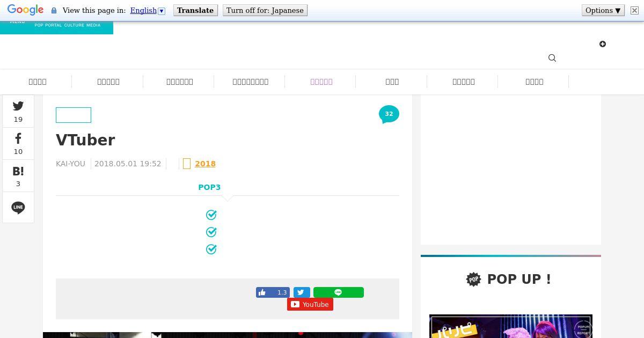Share on Facebook via sidebar icon with 10
This screenshot has height=338, width=644.
pos(18,144)
